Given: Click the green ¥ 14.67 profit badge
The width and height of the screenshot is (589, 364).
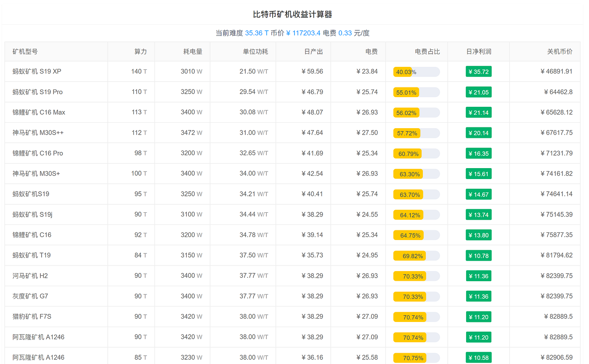Looking at the screenshot, I should point(479,195).
